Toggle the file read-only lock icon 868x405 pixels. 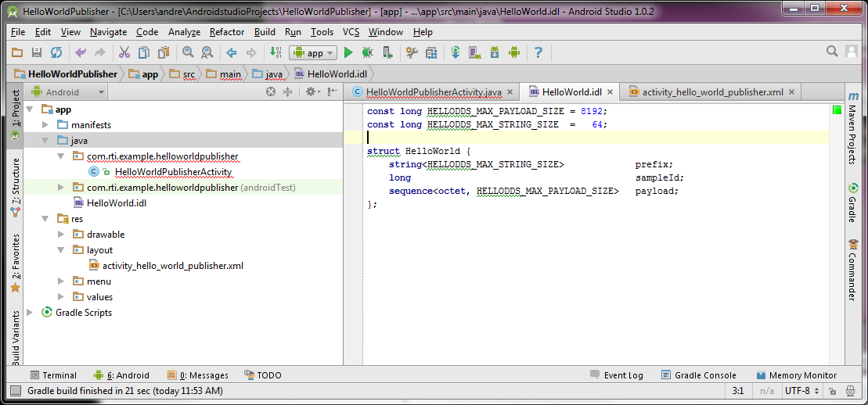click(x=832, y=391)
